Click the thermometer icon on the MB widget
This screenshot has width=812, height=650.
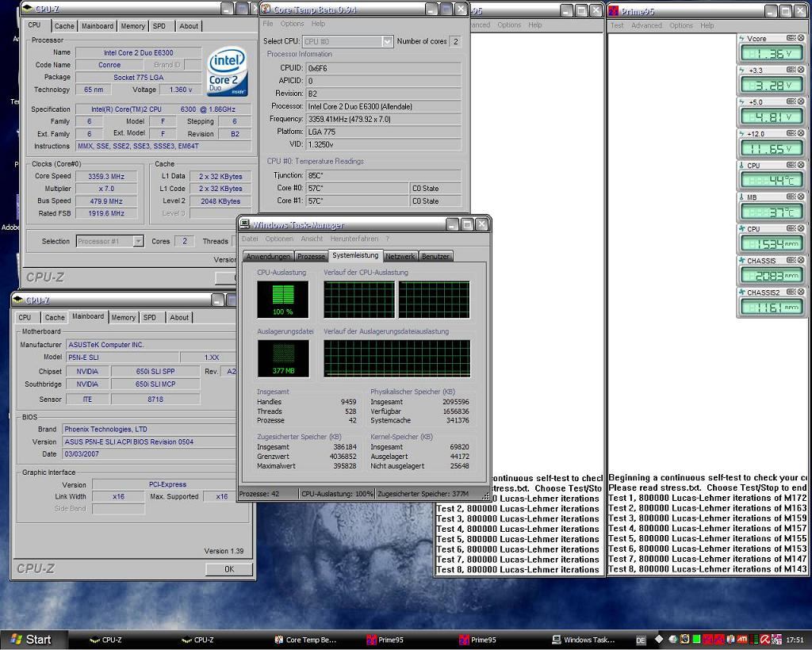pyautogui.click(x=741, y=197)
